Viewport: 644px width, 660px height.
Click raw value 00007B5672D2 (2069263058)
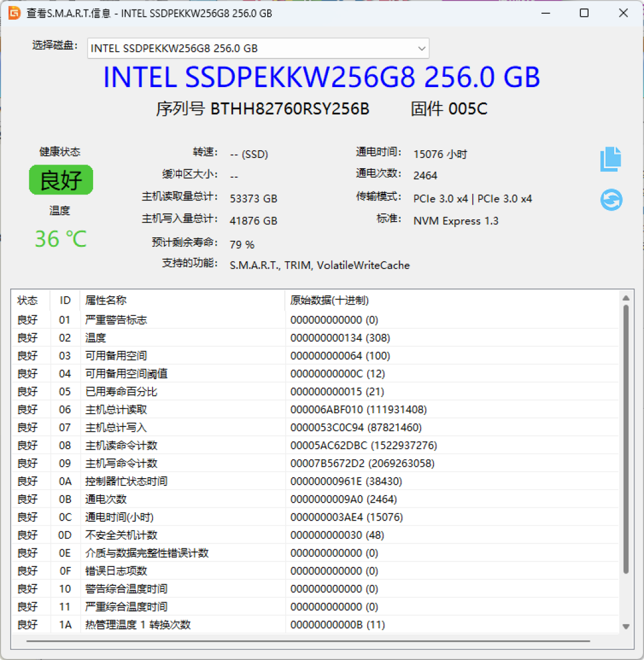(x=363, y=463)
